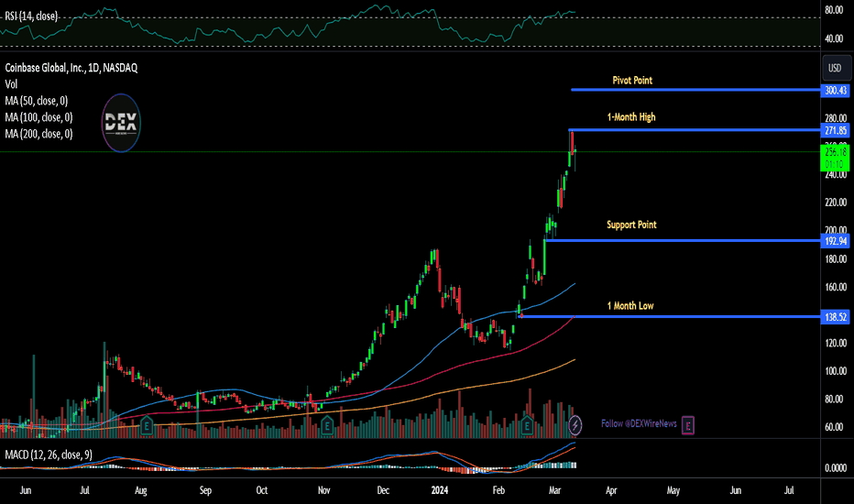Click the Sep label on the time axis

pos(205,490)
